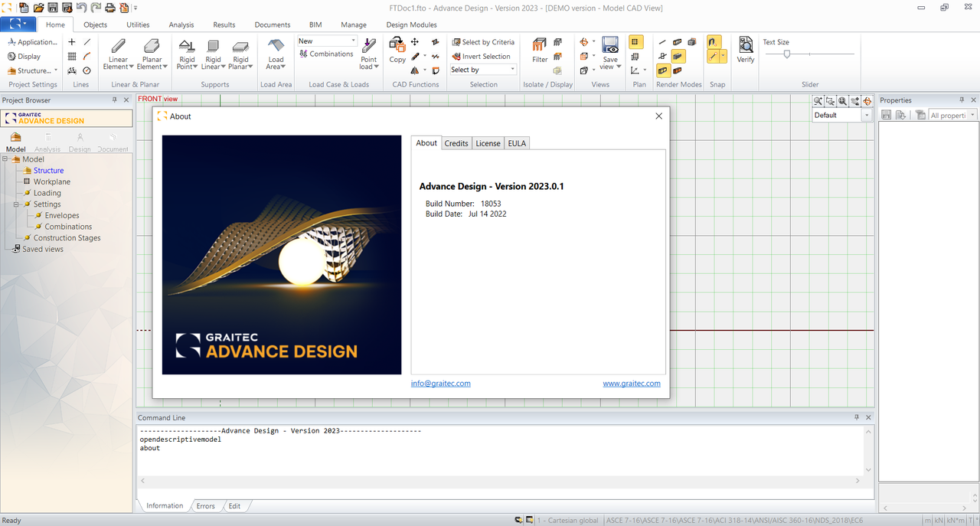Screen dimensions: 980x526
Task: Select the Planar Element tool
Action: 152,54
